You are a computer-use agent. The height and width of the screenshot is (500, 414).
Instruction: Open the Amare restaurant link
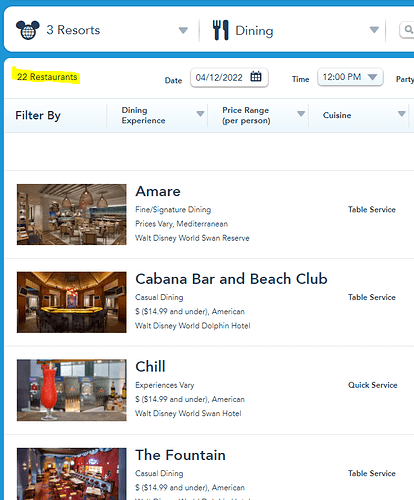click(158, 191)
